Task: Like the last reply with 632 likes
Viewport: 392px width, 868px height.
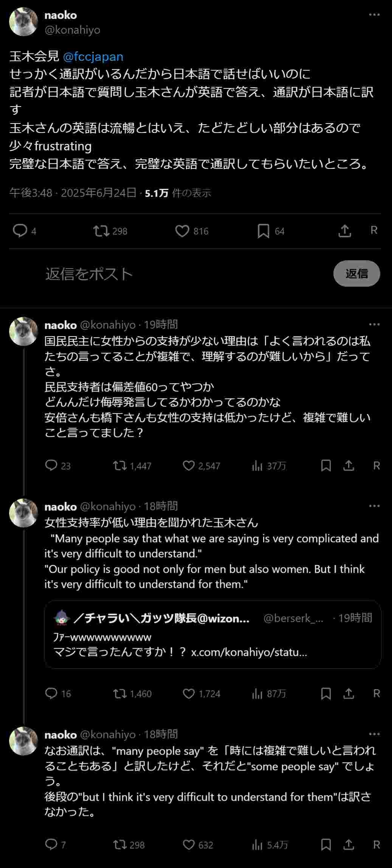Action: click(x=189, y=845)
